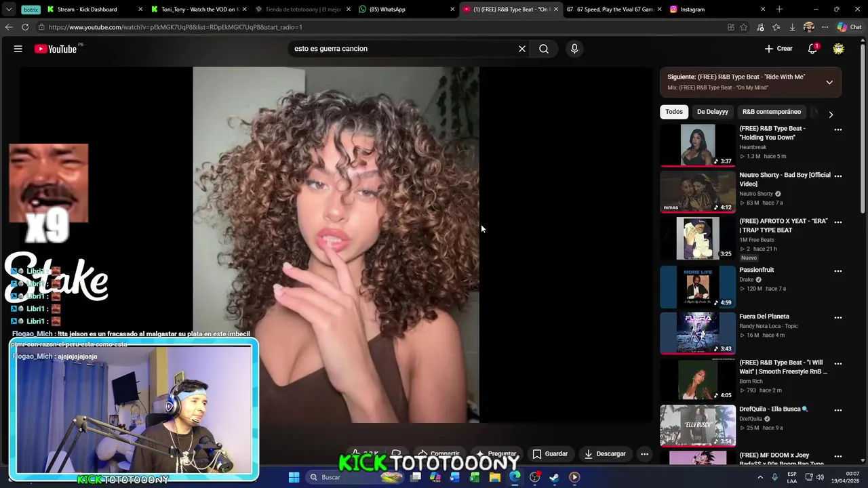
Task: Open options for Bad Boy video
Action: [x=838, y=176]
